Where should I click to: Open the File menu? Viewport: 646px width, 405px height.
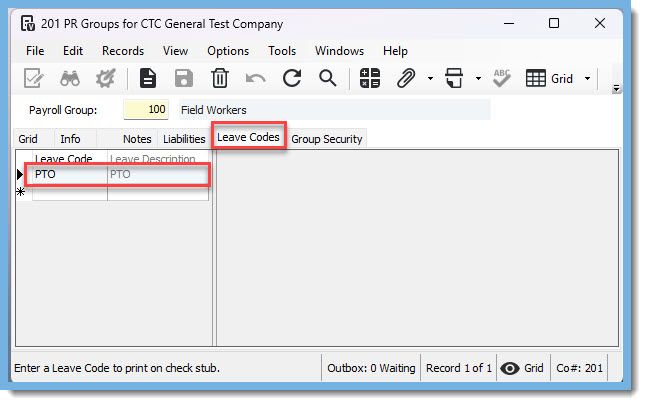point(35,51)
